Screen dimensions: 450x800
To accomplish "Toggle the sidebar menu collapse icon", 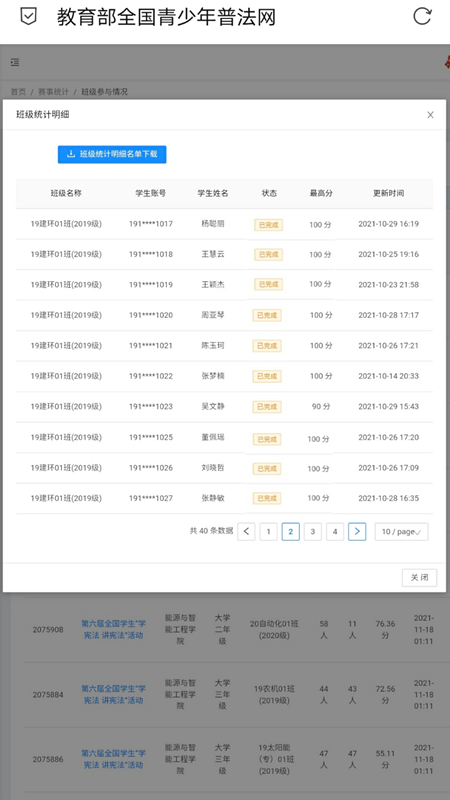I will (x=15, y=62).
